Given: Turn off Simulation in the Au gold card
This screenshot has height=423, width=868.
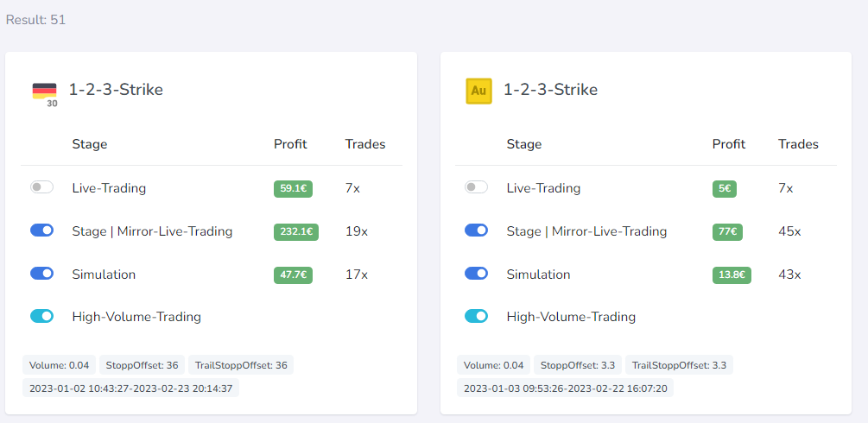Looking at the screenshot, I should coord(476,274).
